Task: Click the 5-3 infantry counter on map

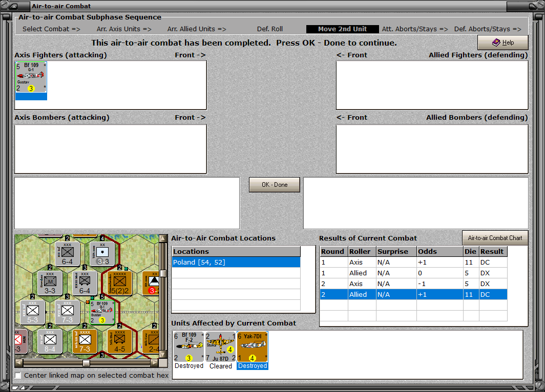Action: click(x=33, y=312)
